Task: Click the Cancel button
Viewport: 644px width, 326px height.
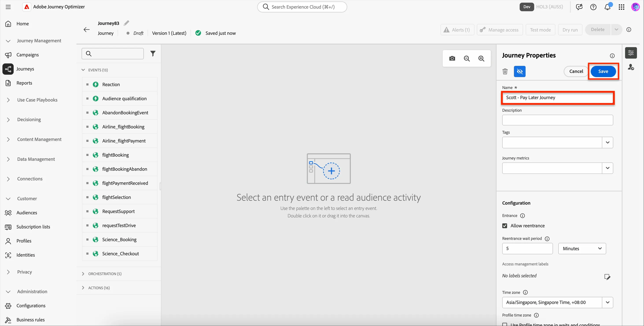Action: [x=576, y=71]
